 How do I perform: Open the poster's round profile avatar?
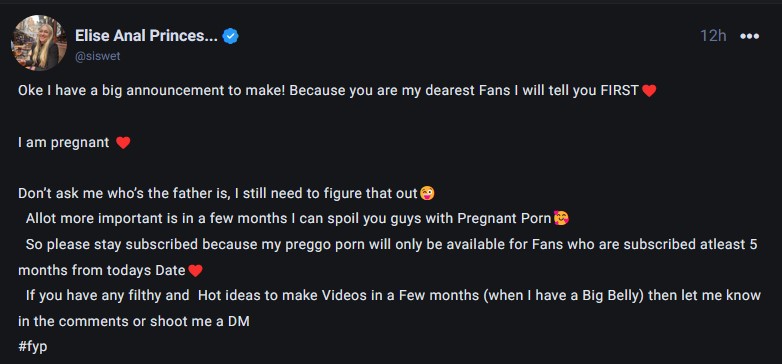tap(39, 43)
